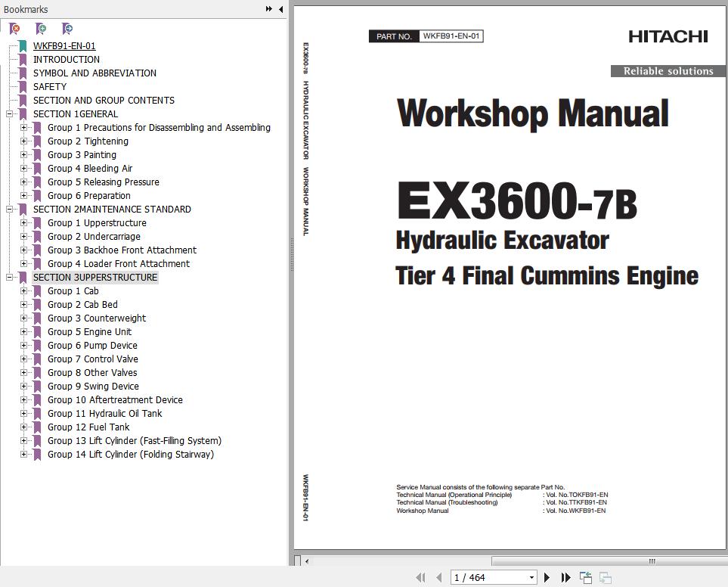Image resolution: width=728 pixels, height=587 pixels.
Task: Collapse the Bookmarks panel with left arrow
Action: 281,9
